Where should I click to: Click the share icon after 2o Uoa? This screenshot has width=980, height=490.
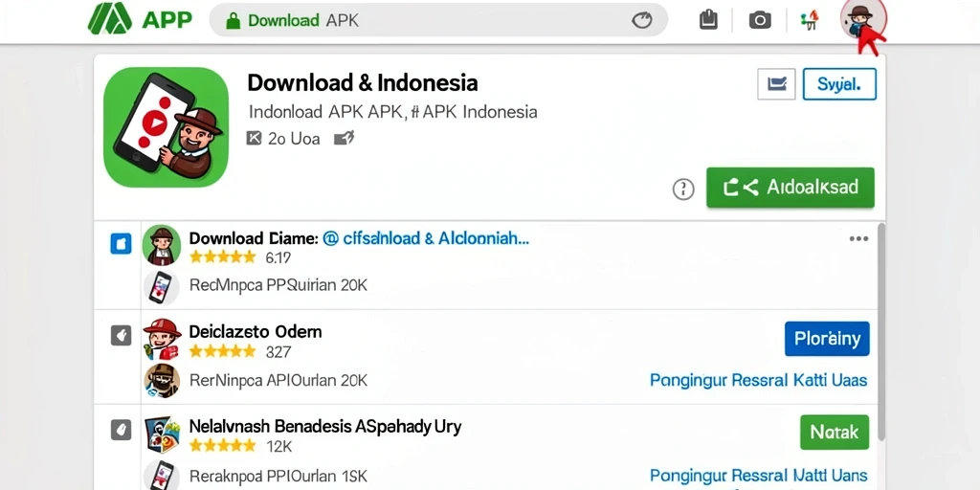(x=344, y=138)
